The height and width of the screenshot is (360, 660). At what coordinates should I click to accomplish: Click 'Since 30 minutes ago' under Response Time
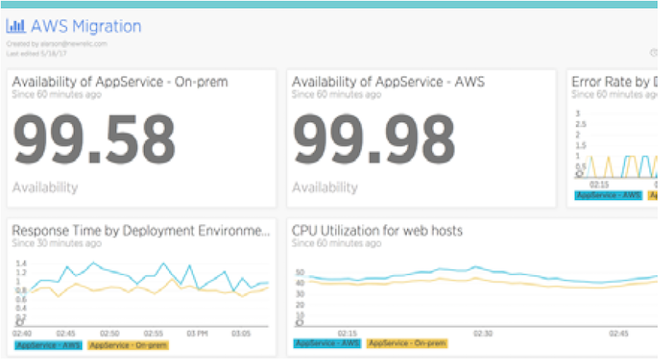pos(57,243)
